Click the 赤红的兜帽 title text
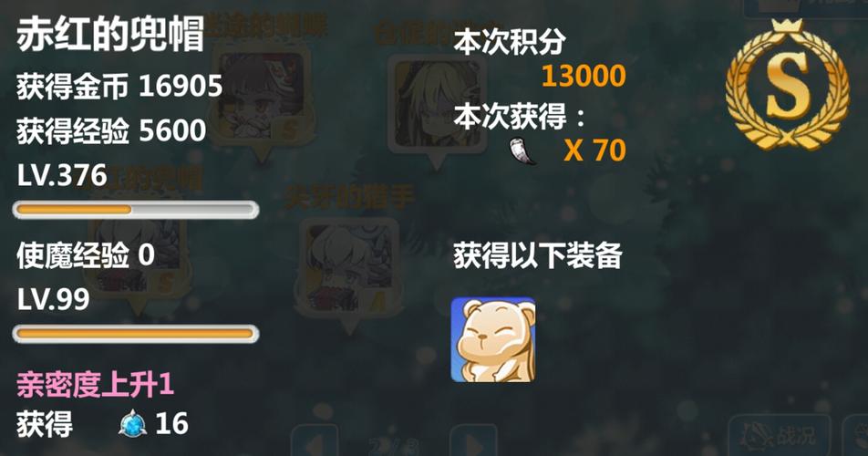Image resolution: width=868 pixels, height=456 pixels. (x=110, y=34)
